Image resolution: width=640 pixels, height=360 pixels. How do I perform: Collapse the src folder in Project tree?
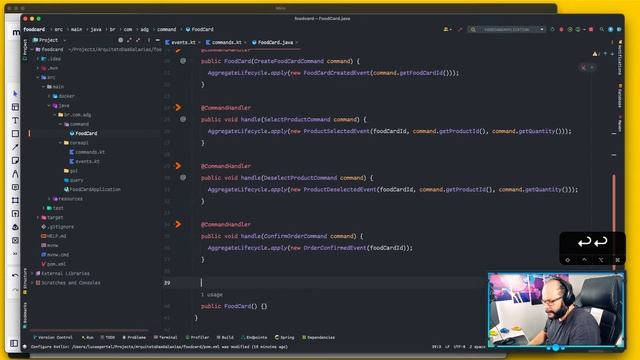point(38,78)
